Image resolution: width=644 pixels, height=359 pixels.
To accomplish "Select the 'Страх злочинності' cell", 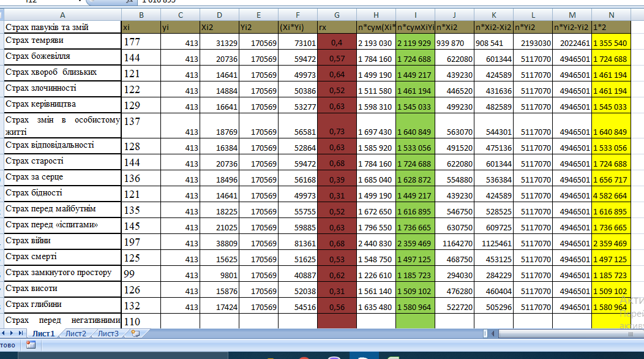I will click(62, 89).
